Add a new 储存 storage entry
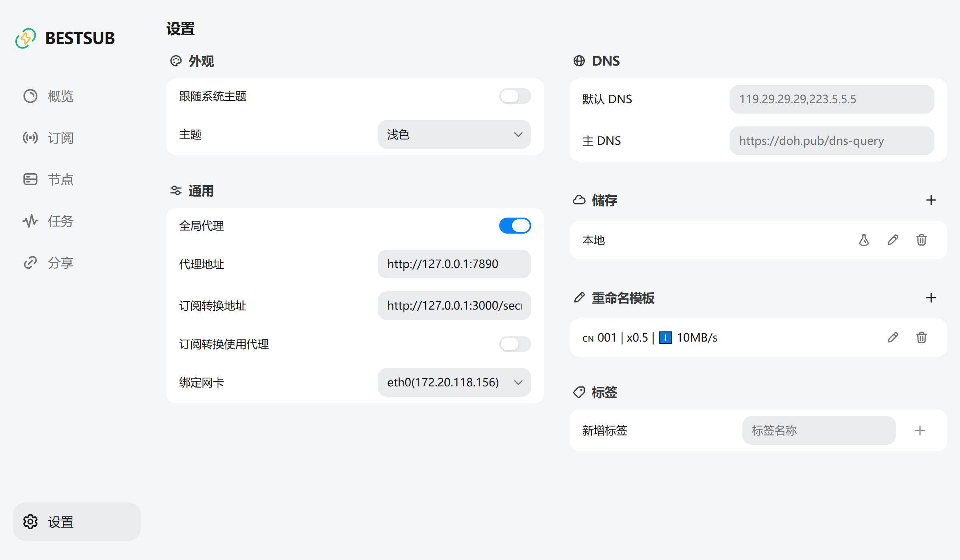Screen dimensions: 960x560 pyautogui.click(x=931, y=200)
